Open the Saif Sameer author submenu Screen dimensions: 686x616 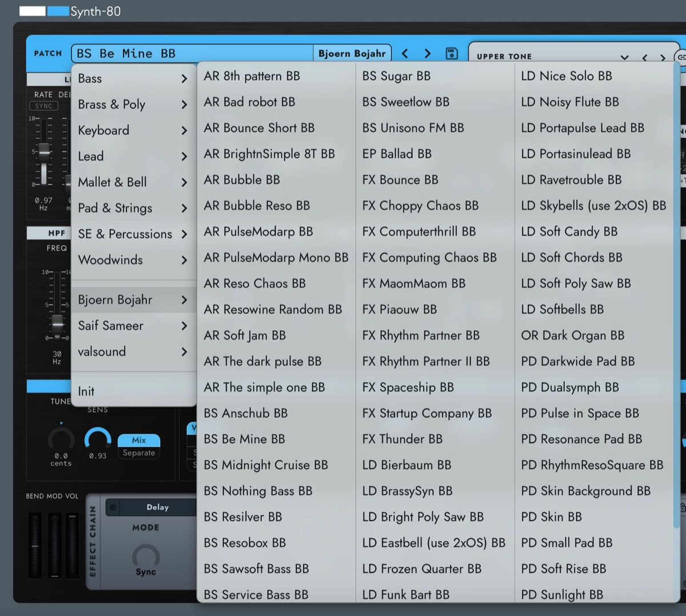pos(134,326)
